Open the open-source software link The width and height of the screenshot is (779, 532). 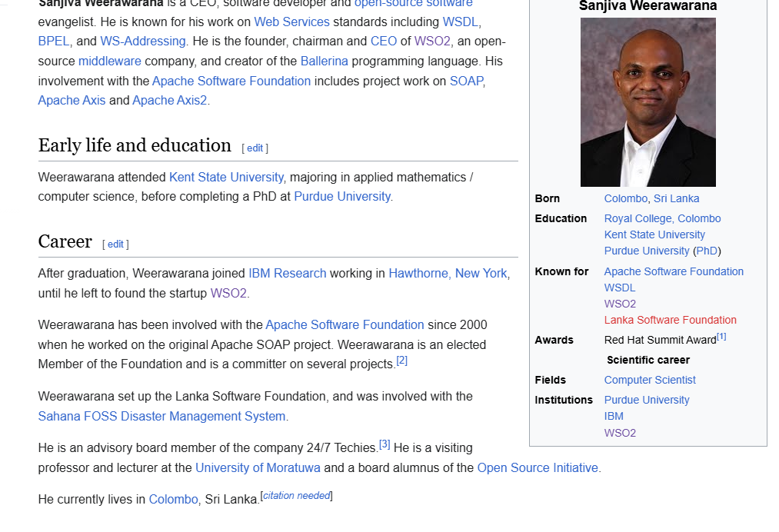(x=414, y=4)
